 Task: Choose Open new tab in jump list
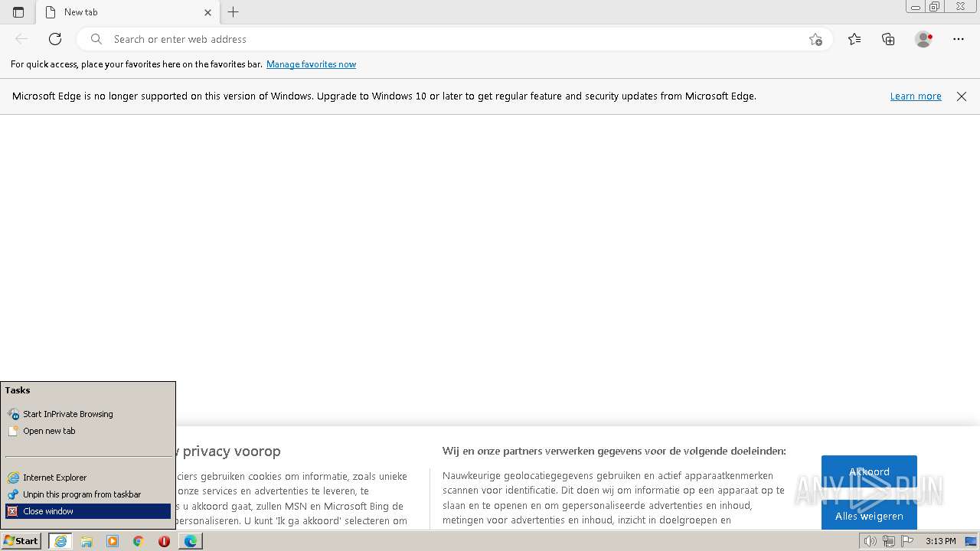click(x=88, y=431)
